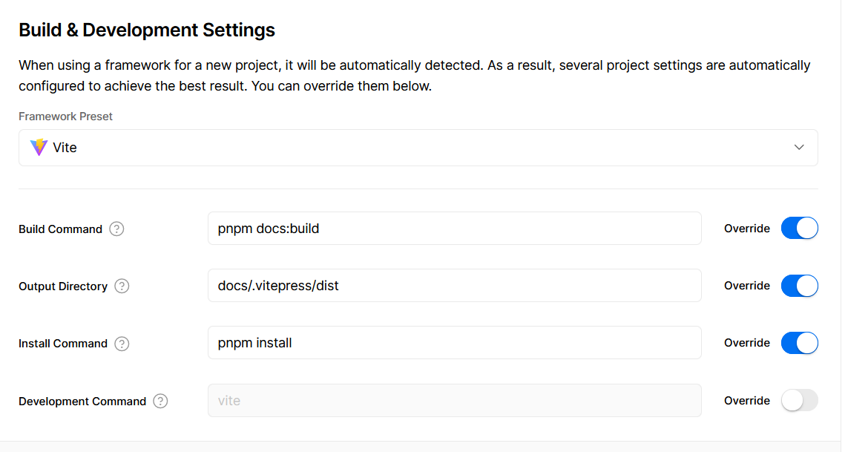868x452 pixels.
Task: Disable the Build Command override toggle
Action: pos(799,229)
